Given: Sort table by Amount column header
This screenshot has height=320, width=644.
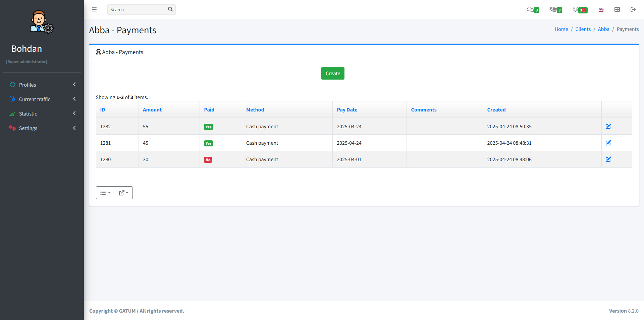Looking at the screenshot, I should point(152,110).
